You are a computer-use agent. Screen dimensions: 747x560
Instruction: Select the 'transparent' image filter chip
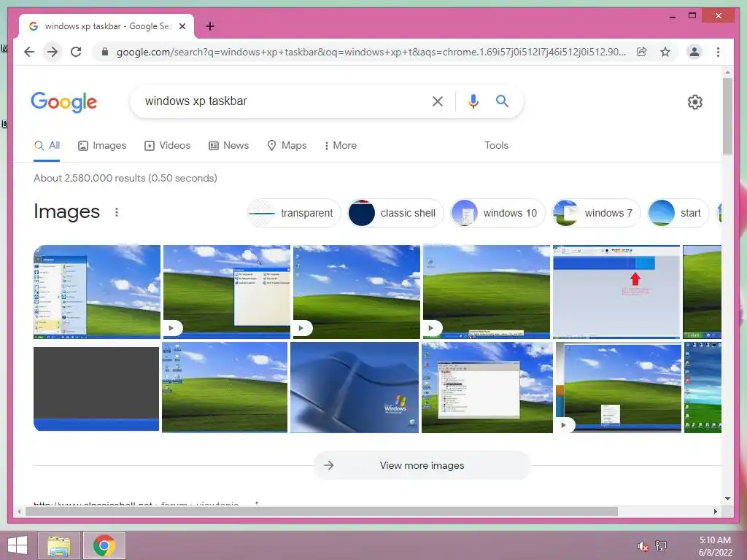tap(294, 213)
